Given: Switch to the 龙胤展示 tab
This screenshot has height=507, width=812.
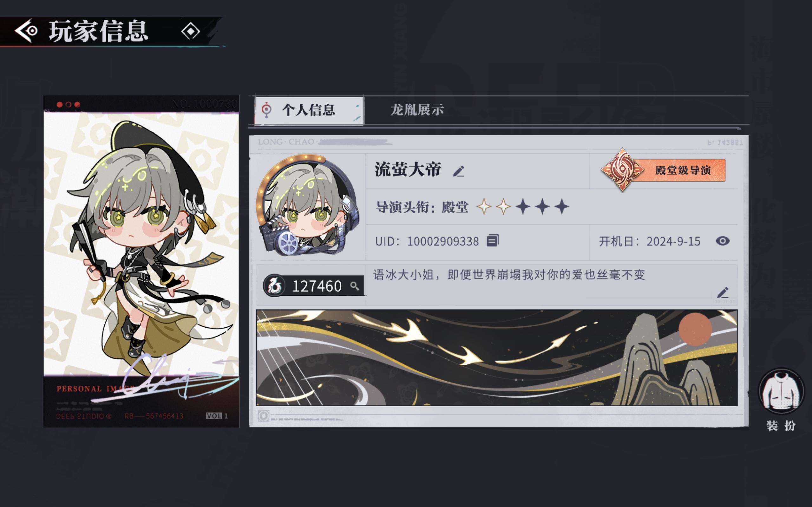Looking at the screenshot, I should coord(417,110).
